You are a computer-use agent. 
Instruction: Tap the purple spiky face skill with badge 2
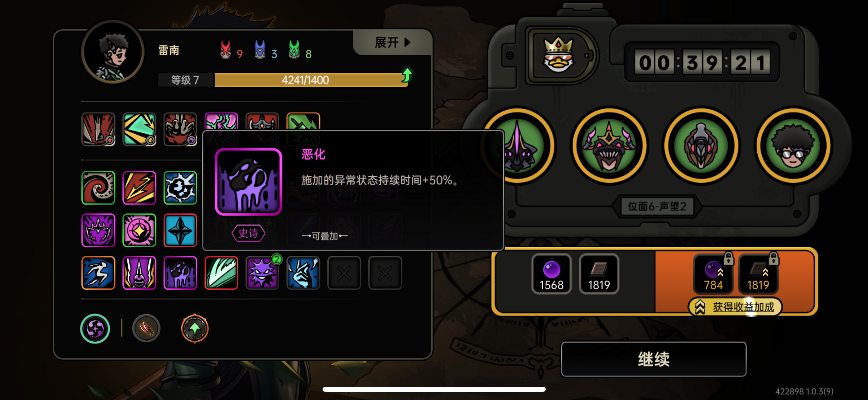pos(262,273)
